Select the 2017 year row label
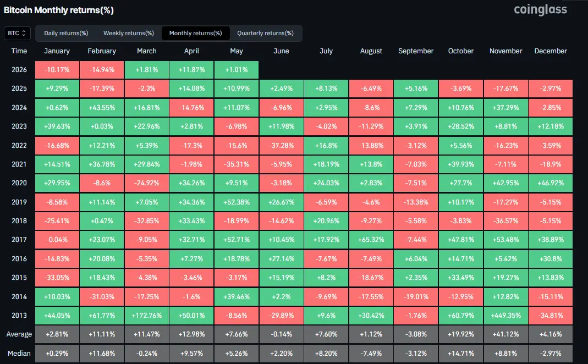The image size is (588, 364). coord(19,240)
